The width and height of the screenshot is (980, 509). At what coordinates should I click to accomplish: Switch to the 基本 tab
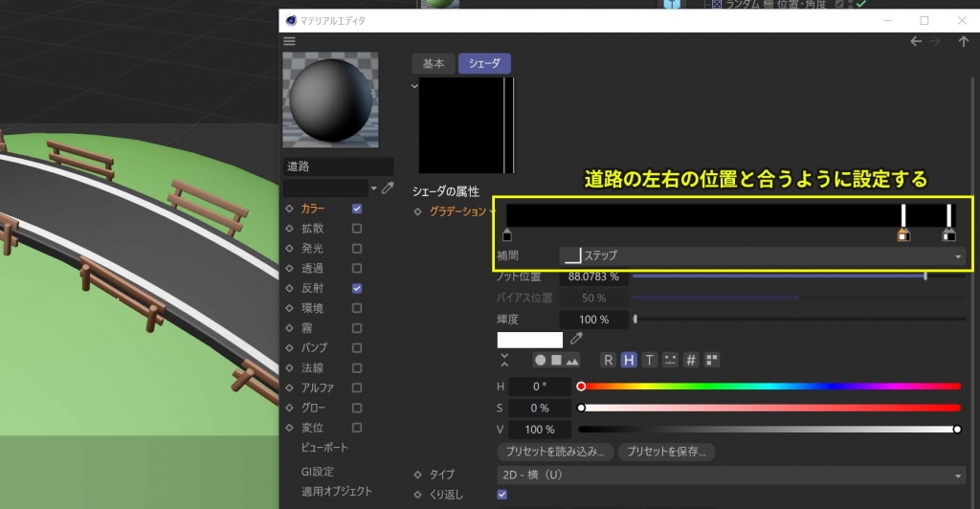434,63
